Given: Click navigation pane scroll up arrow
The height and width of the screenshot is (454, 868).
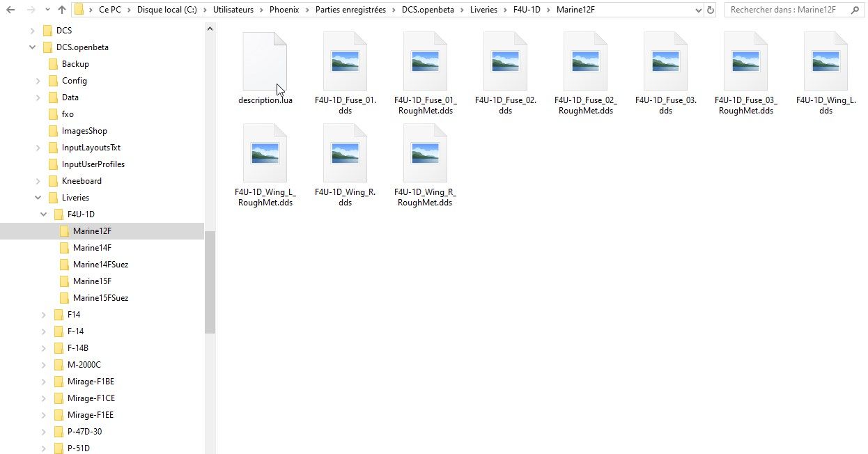Looking at the screenshot, I should pyautogui.click(x=210, y=28).
